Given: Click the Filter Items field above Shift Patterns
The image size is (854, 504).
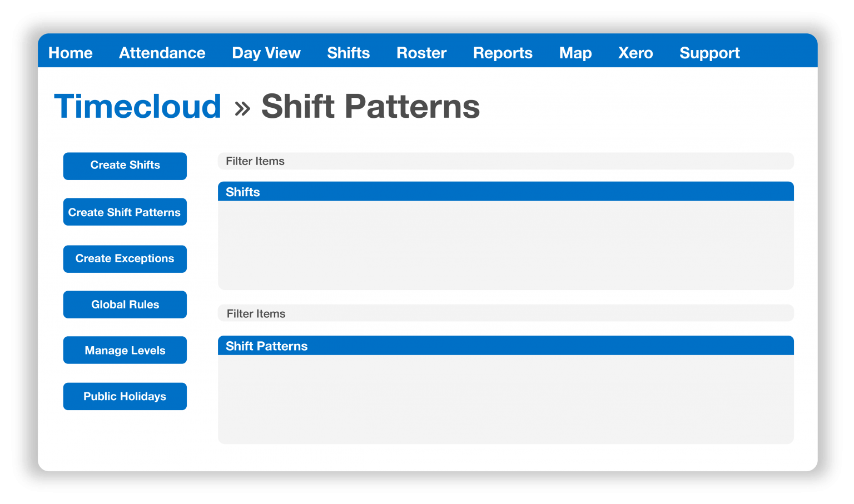Looking at the screenshot, I should [505, 313].
